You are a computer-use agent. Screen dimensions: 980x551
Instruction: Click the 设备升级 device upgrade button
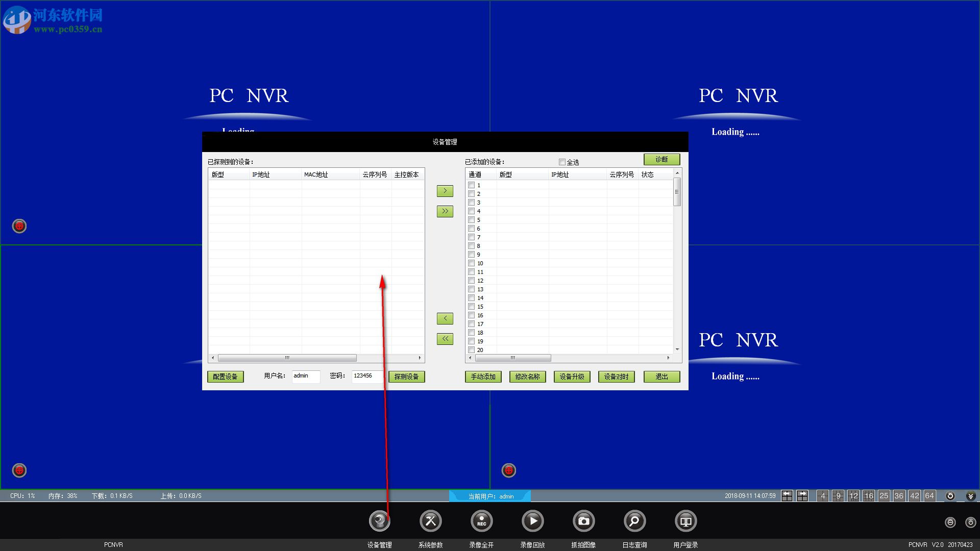coord(572,377)
